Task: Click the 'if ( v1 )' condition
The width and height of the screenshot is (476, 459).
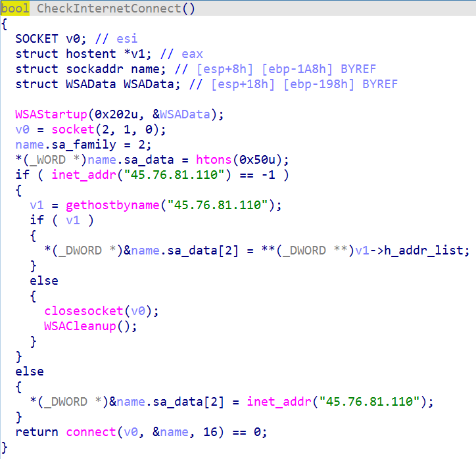Action: tap(62, 220)
